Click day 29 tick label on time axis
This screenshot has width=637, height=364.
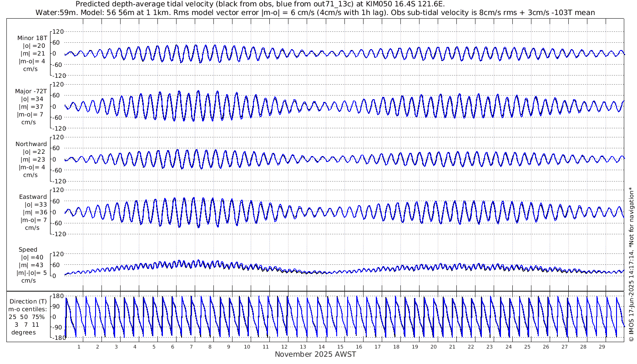click(602, 347)
